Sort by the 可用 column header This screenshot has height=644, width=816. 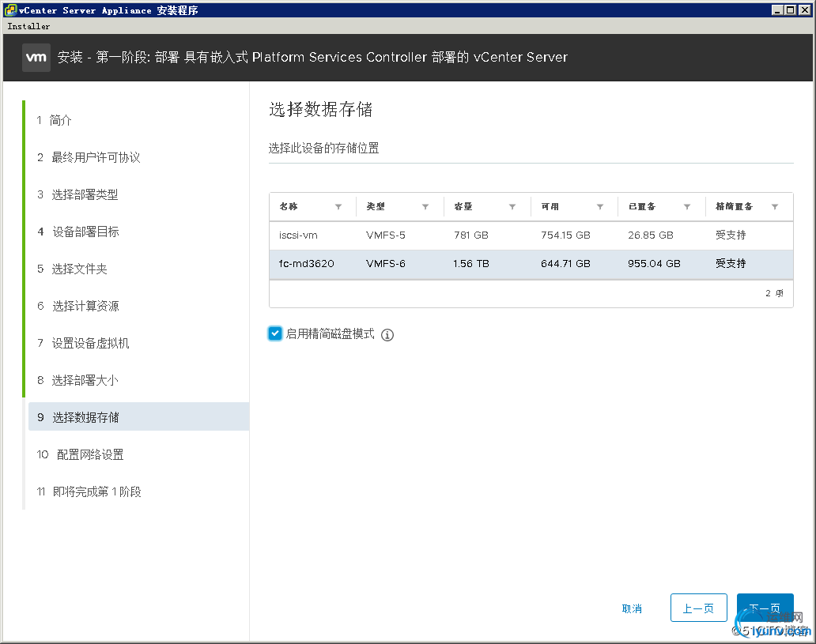550,206
